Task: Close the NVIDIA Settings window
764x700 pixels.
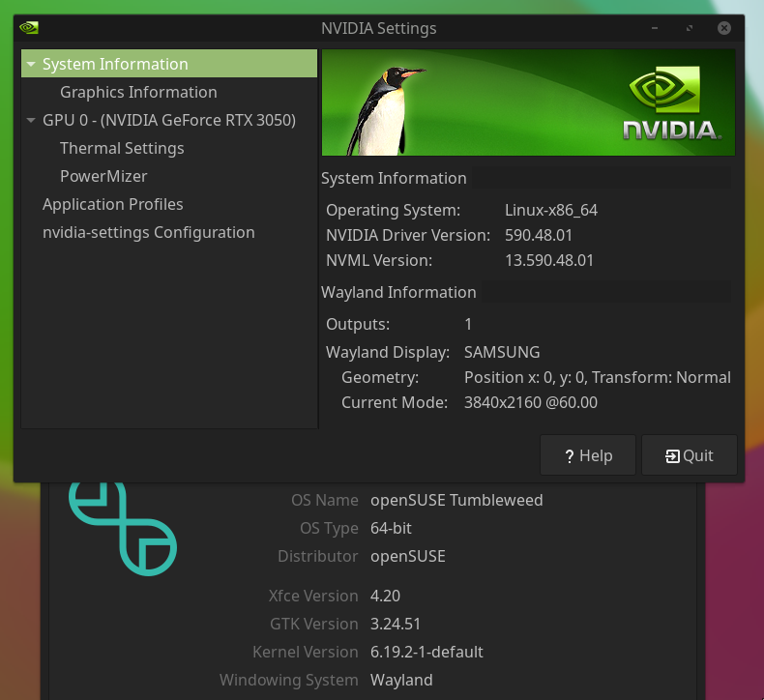Action: 723,28
